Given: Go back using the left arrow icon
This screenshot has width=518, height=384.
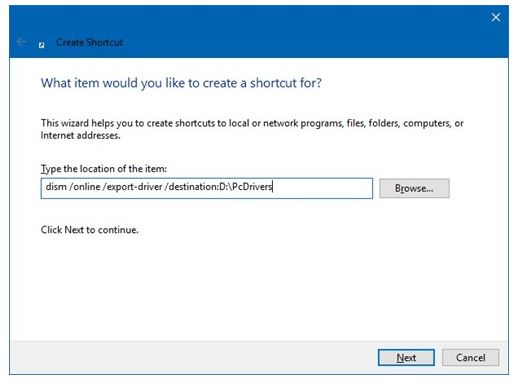Looking at the screenshot, I should (x=21, y=42).
